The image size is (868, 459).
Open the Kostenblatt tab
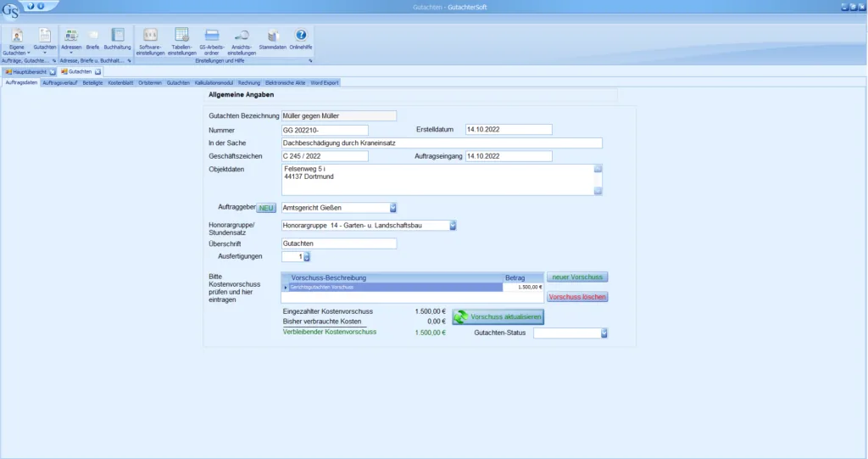tap(120, 82)
